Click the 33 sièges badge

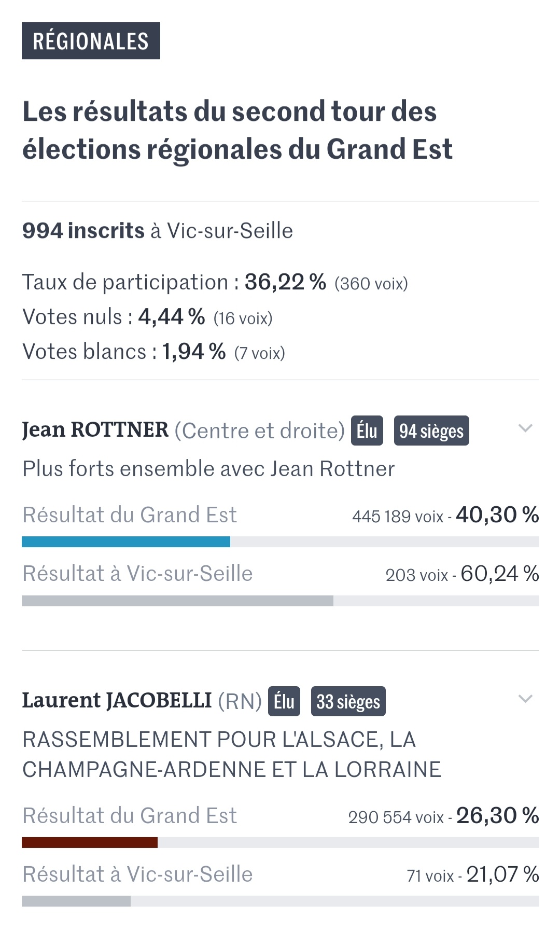pyautogui.click(x=348, y=701)
